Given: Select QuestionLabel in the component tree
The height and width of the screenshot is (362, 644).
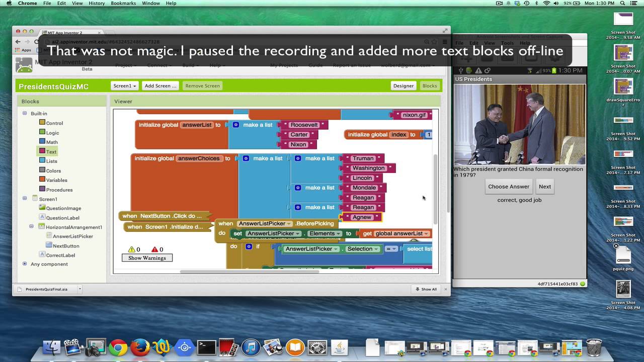Looking at the screenshot, I should [59, 218].
